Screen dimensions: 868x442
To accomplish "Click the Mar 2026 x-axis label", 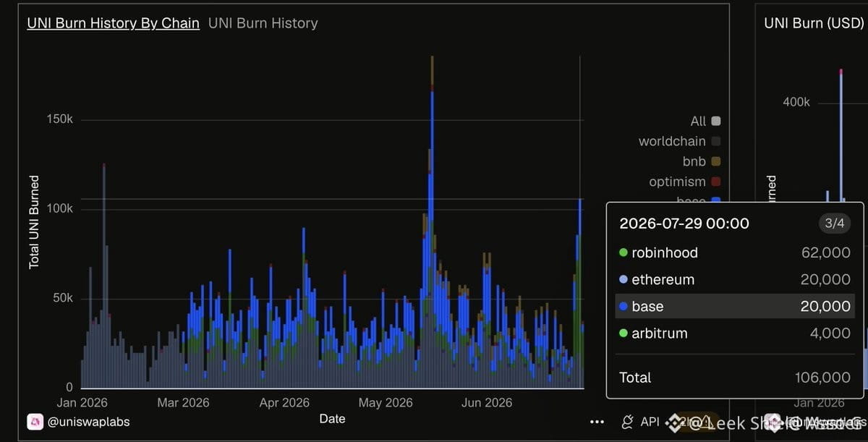I will click(183, 402).
